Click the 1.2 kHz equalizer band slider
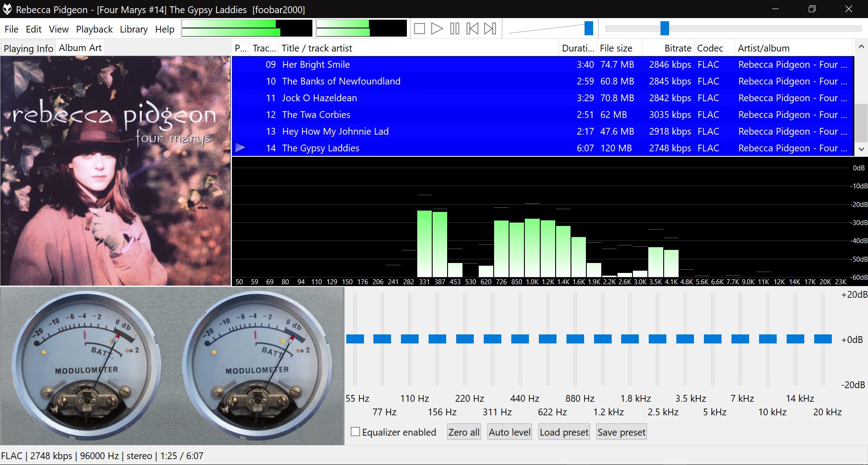868x465 pixels. (x=603, y=339)
